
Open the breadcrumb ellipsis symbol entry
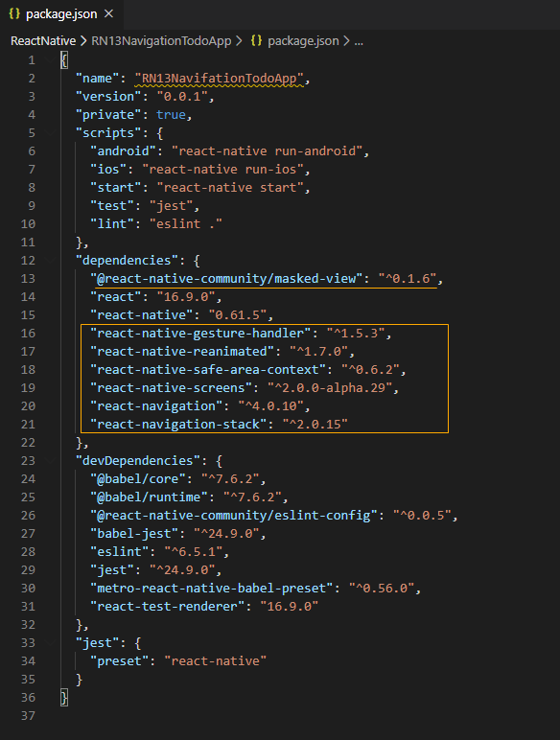[359, 41]
